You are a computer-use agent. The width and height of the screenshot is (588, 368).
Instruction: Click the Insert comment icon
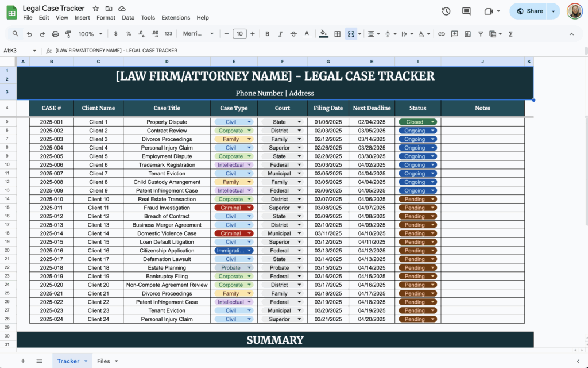[x=454, y=34]
